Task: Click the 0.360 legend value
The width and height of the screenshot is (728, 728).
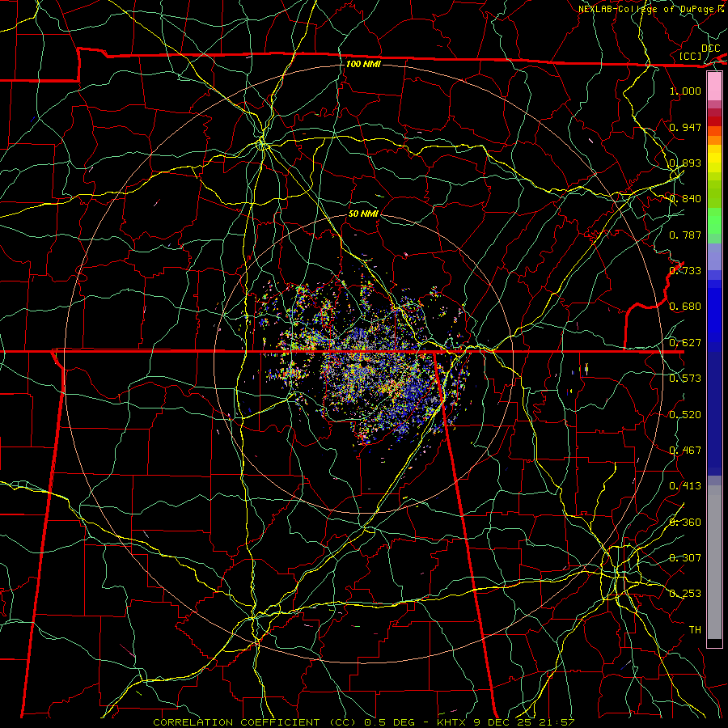Action: pyautogui.click(x=685, y=522)
